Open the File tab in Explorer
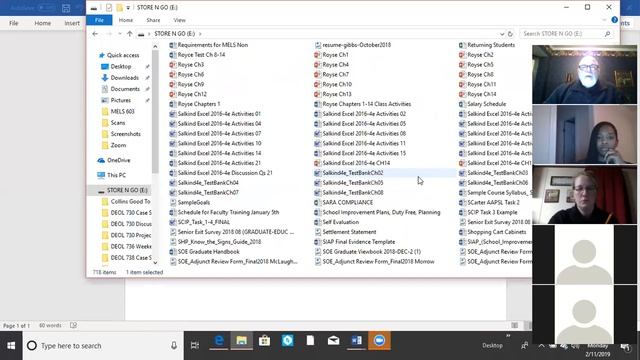 click(99, 20)
